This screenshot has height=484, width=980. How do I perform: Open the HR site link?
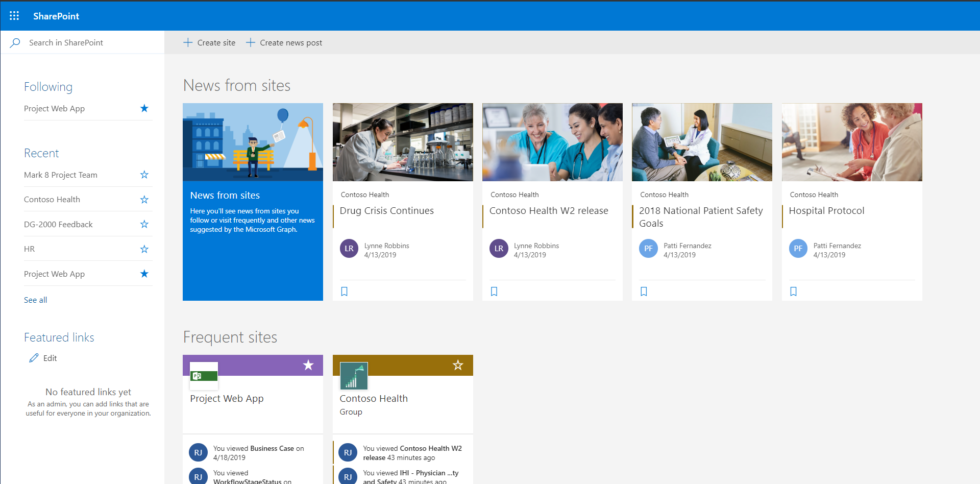click(x=29, y=249)
